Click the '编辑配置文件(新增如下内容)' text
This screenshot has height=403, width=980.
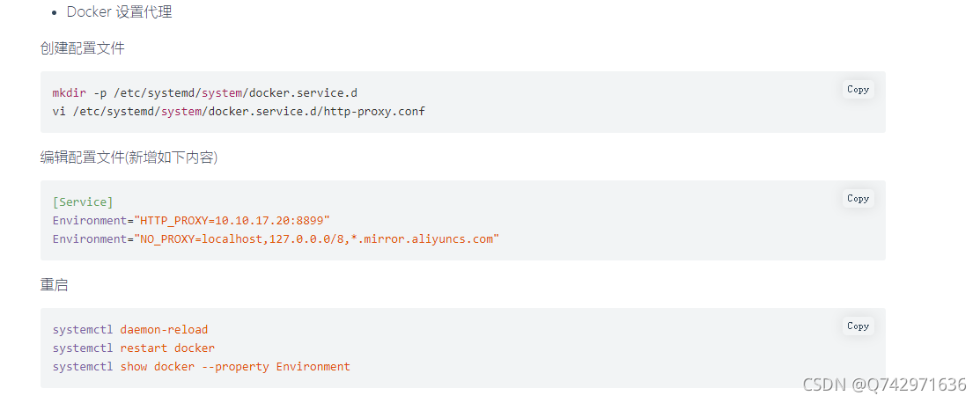point(129,158)
